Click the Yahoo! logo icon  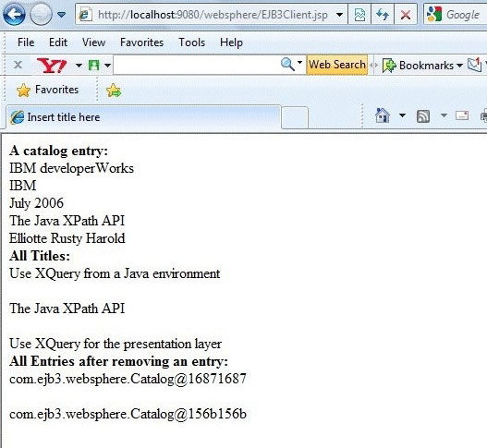pyautogui.click(x=52, y=66)
